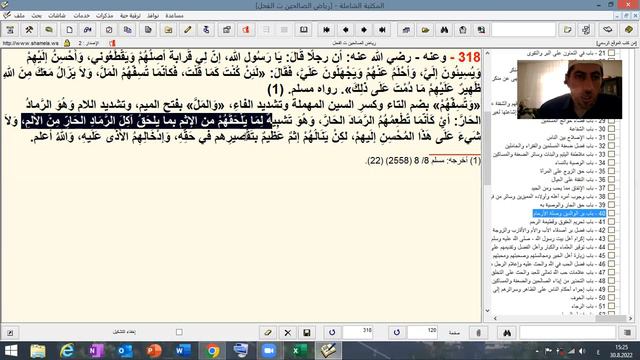Click the bottom-right list panel icon

tap(628, 333)
